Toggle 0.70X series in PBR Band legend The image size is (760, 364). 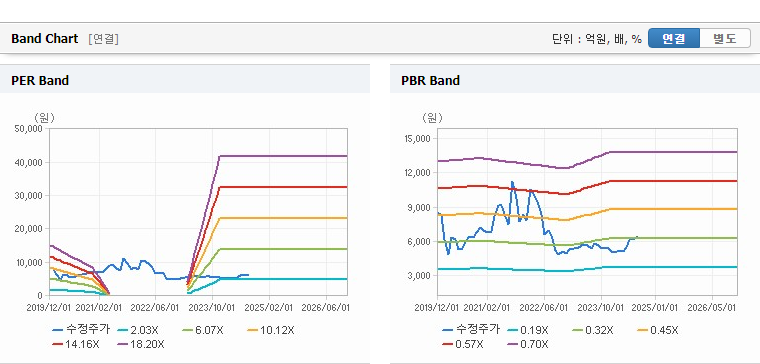(527, 344)
